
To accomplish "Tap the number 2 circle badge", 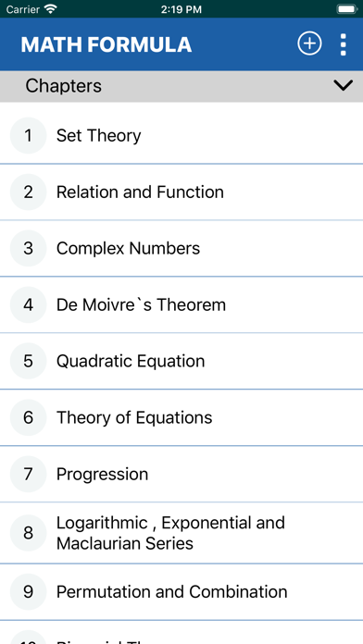I will (x=28, y=192).
